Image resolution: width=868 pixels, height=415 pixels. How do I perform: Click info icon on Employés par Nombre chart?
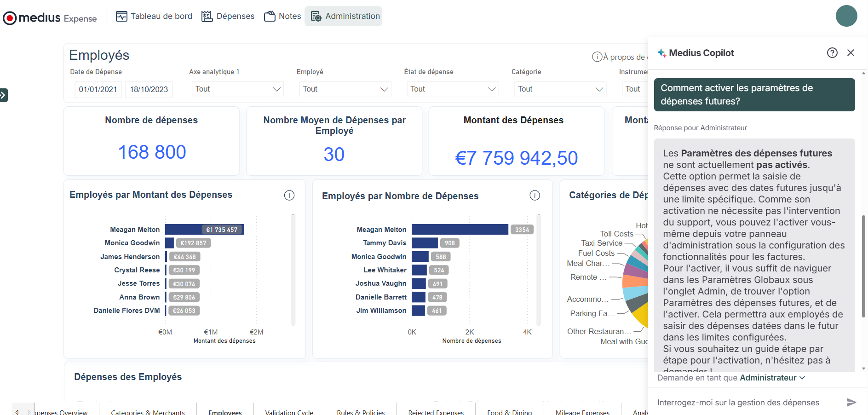click(x=535, y=196)
